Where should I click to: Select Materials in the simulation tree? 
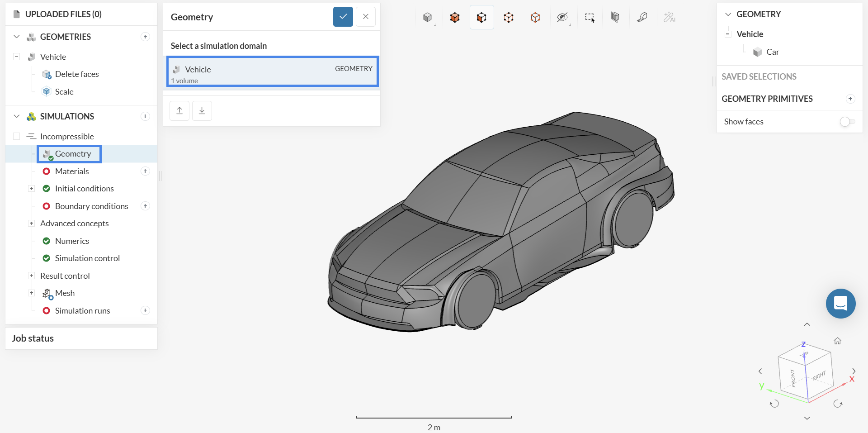click(72, 171)
